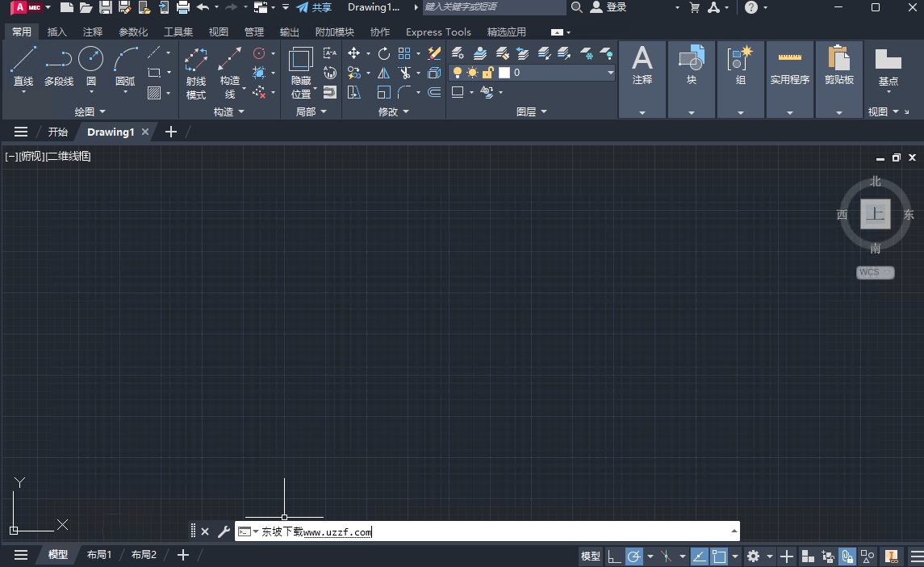Toggle ortho mode in status bar
The image size is (924, 567).
point(614,556)
